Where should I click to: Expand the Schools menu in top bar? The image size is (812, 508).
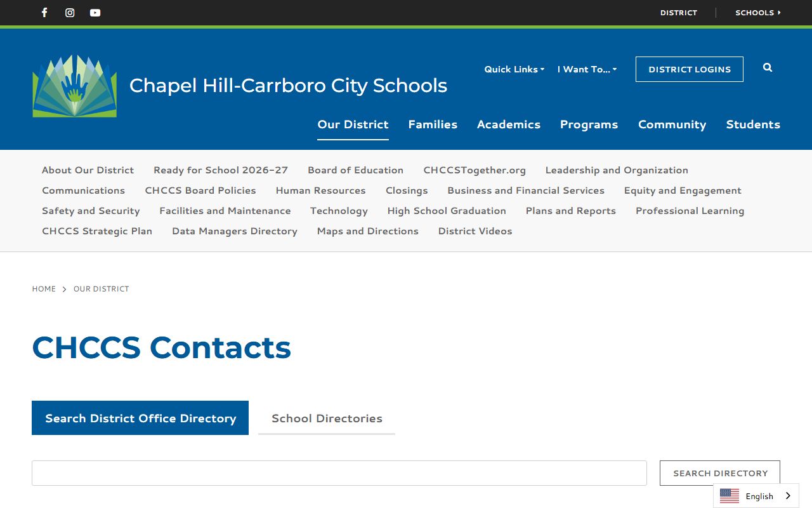(758, 13)
